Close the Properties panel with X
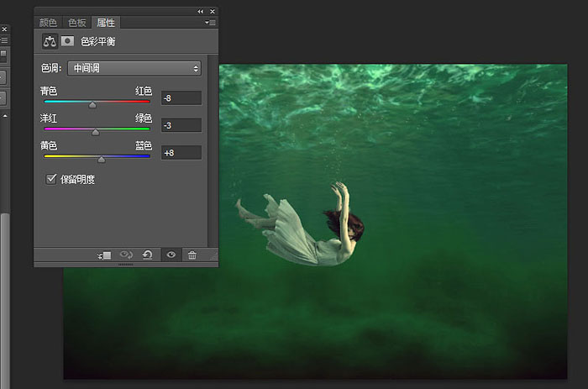This screenshot has width=588, height=389. 213,12
